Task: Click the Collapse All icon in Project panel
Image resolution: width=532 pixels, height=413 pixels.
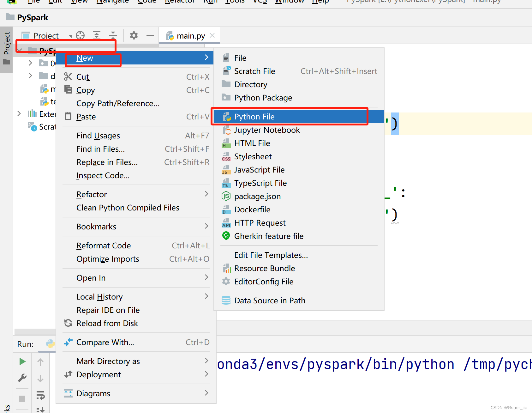Action: point(113,35)
